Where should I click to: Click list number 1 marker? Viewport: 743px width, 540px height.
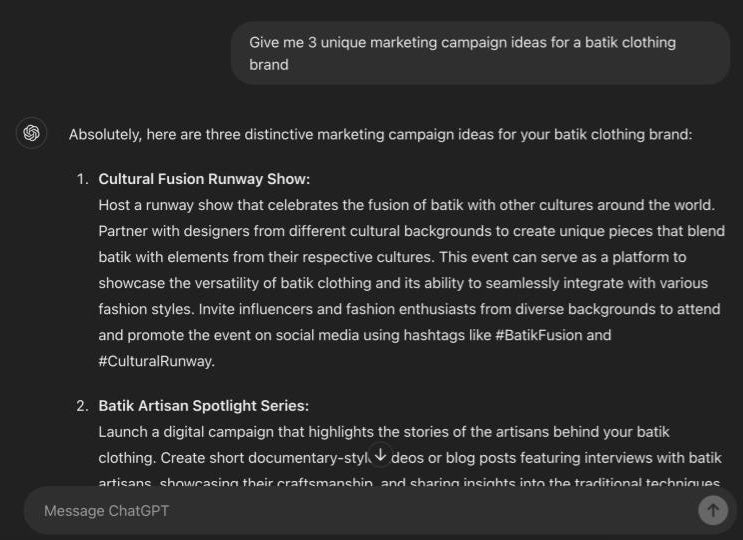click(x=83, y=179)
